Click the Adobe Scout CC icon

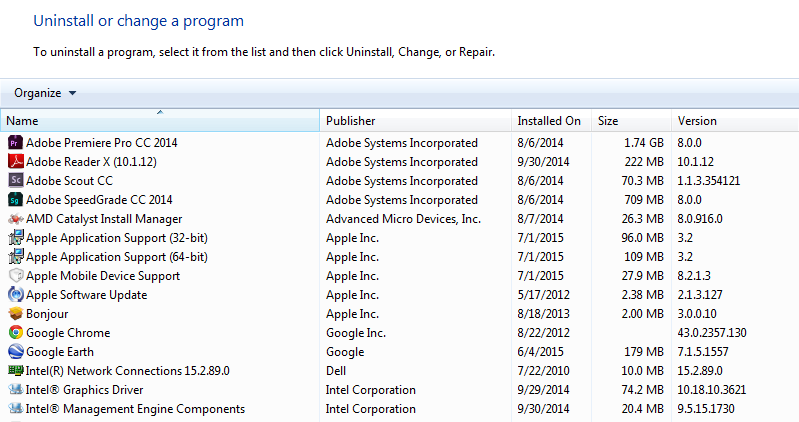16,180
